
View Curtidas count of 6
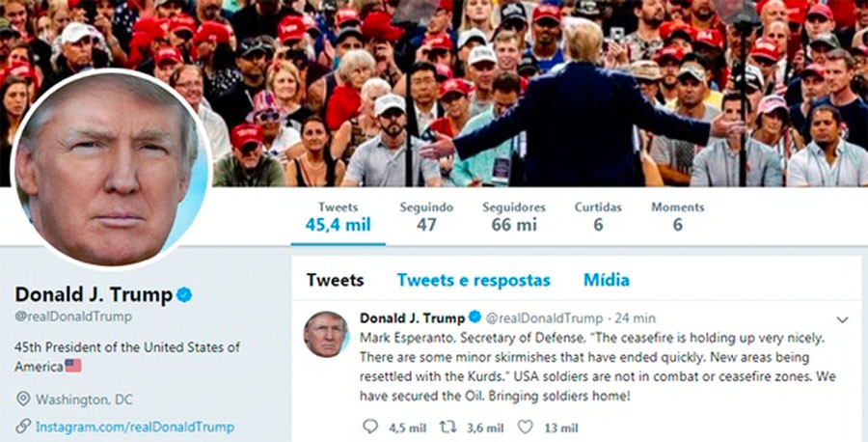click(598, 216)
